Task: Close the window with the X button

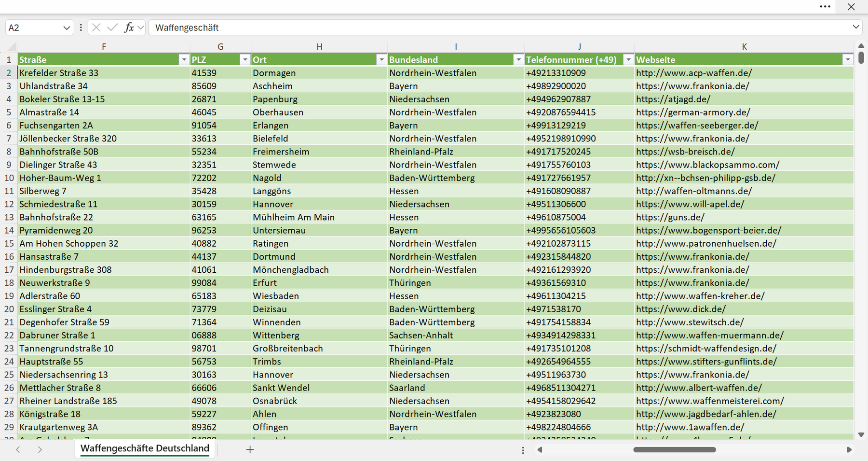Action: coord(851,7)
